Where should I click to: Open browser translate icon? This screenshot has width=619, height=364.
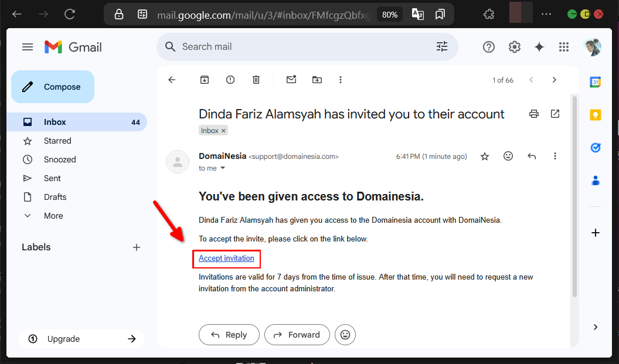[418, 15]
